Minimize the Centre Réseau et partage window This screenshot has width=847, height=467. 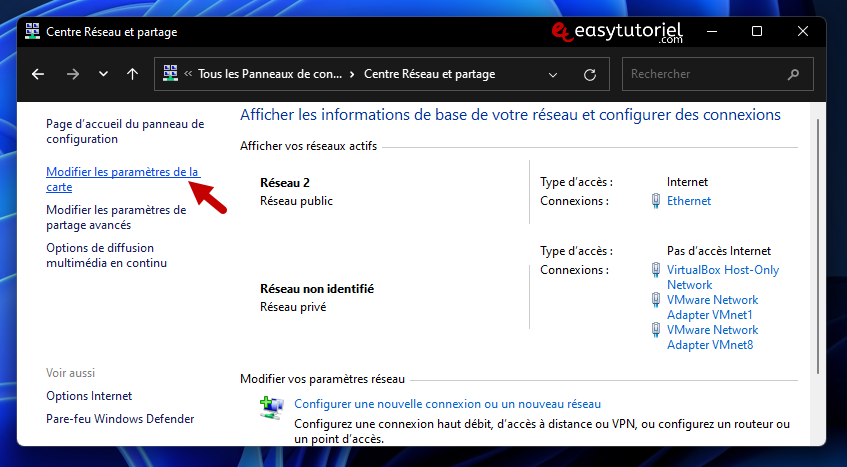pyautogui.click(x=711, y=31)
